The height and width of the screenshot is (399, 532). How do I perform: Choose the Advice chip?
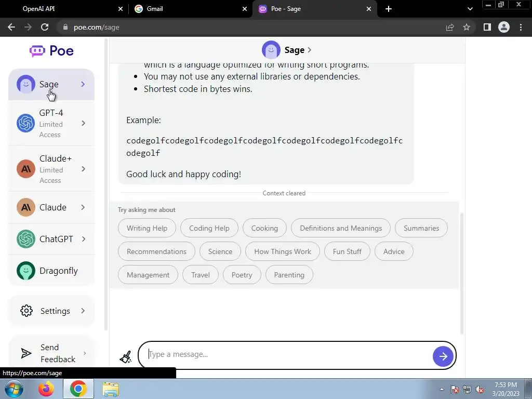pos(394,251)
